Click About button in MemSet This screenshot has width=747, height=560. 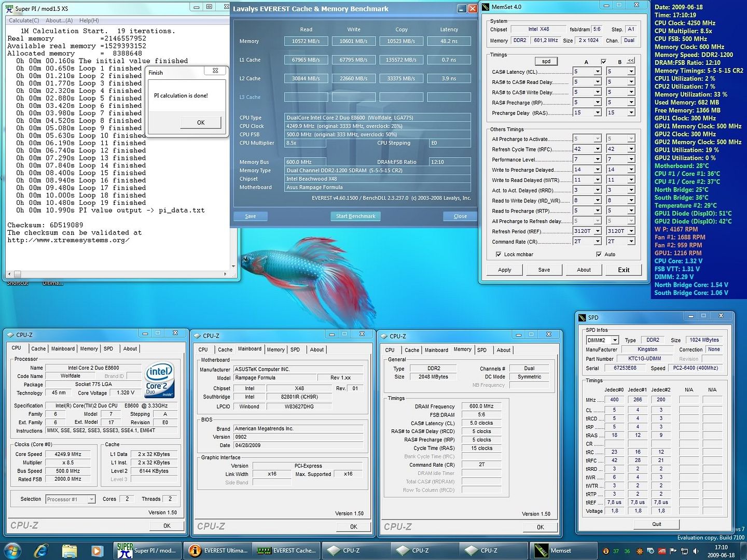coord(584,270)
